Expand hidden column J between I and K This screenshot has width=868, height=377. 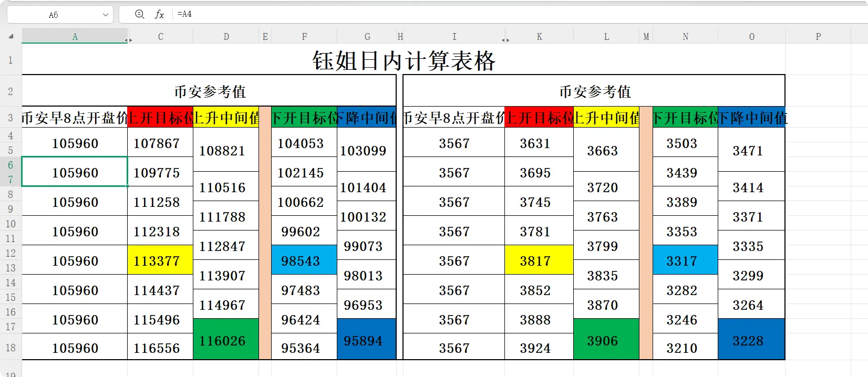[505, 40]
